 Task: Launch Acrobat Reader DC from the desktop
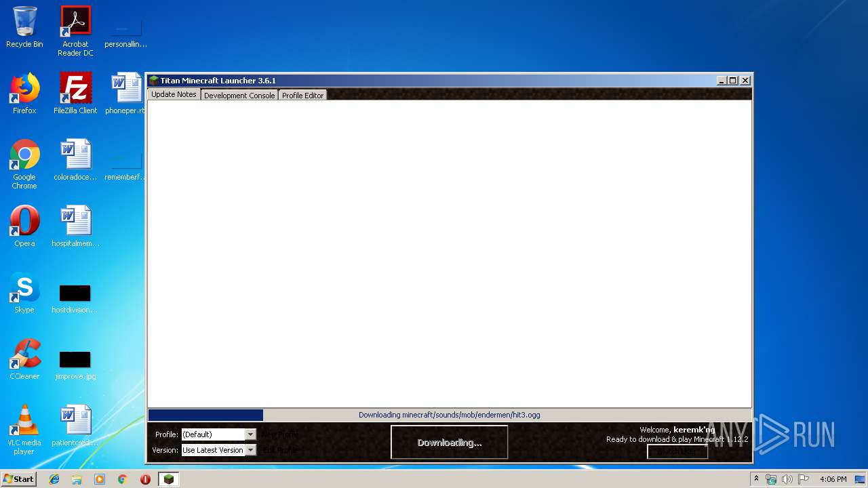click(x=75, y=30)
